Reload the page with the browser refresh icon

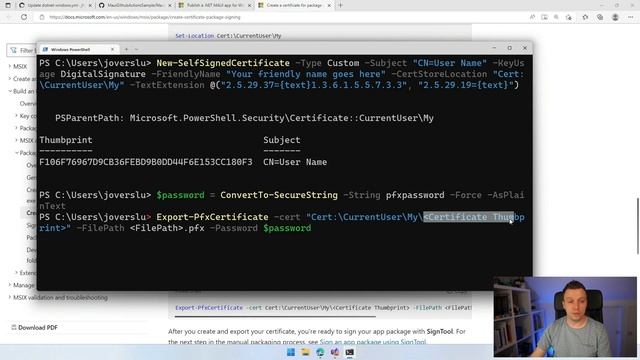pos(24,17)
